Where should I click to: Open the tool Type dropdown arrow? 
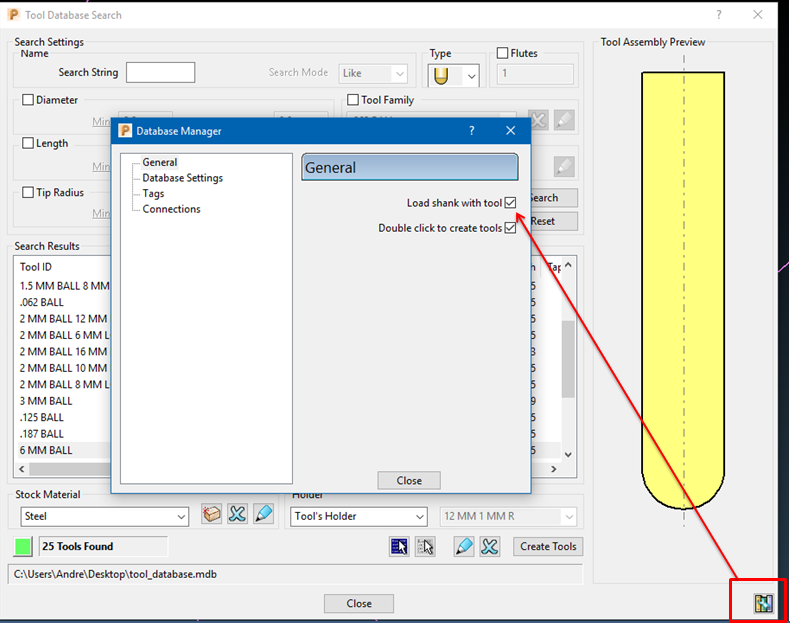[471, 77]
